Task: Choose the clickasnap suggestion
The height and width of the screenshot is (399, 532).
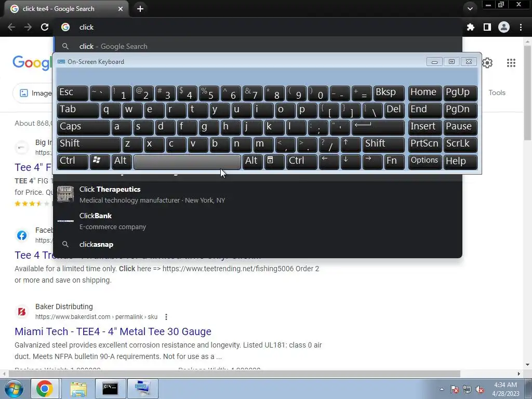Action: (258, 244)
